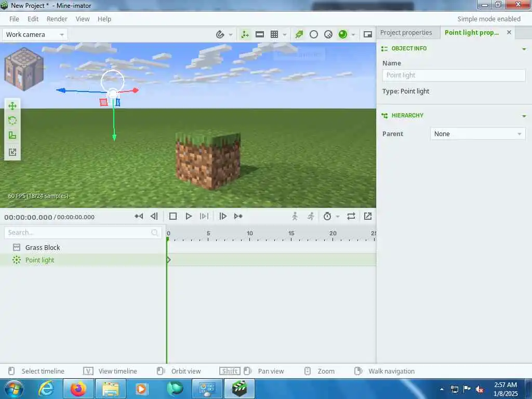The image size is (532, 399).
Task: Select the transform tool with arrow icon
Action: (12, 152)
